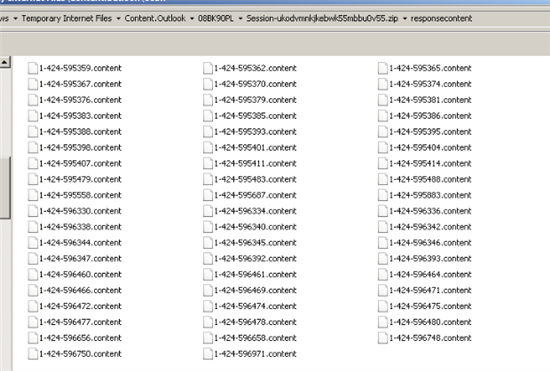Select file name 1-424-596338.content
The height and width of the screenshot is (371, 550).
tap(80, 227)
